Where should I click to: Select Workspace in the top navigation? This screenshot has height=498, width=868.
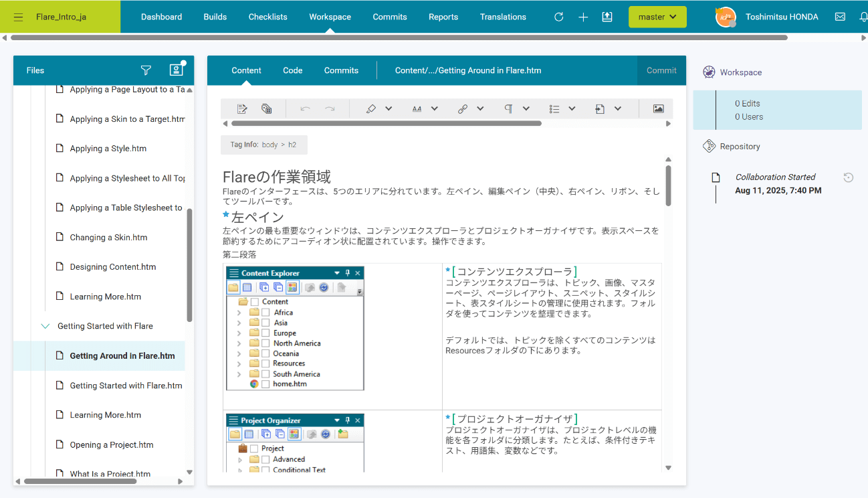point(330,17)
